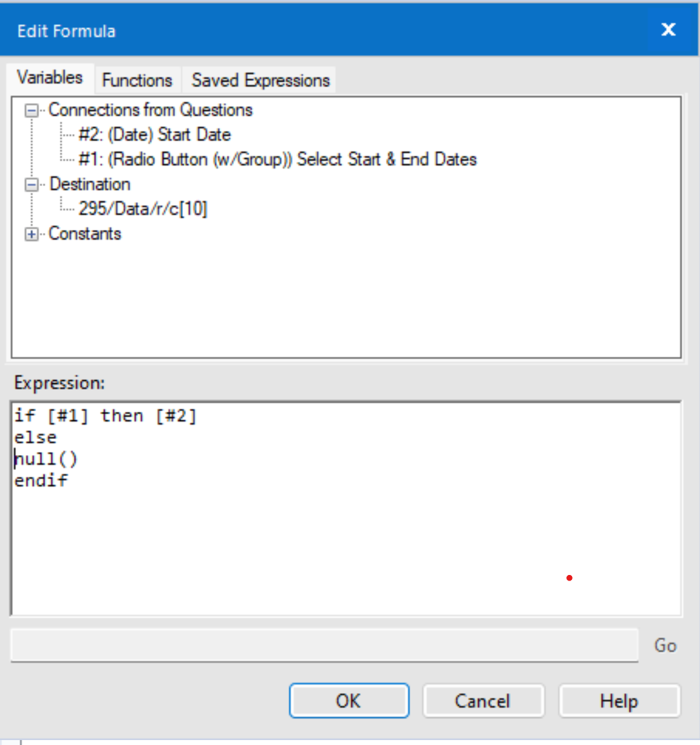Select the Destination tree item
The image size is (700, 745).
[x=90, y=184]
